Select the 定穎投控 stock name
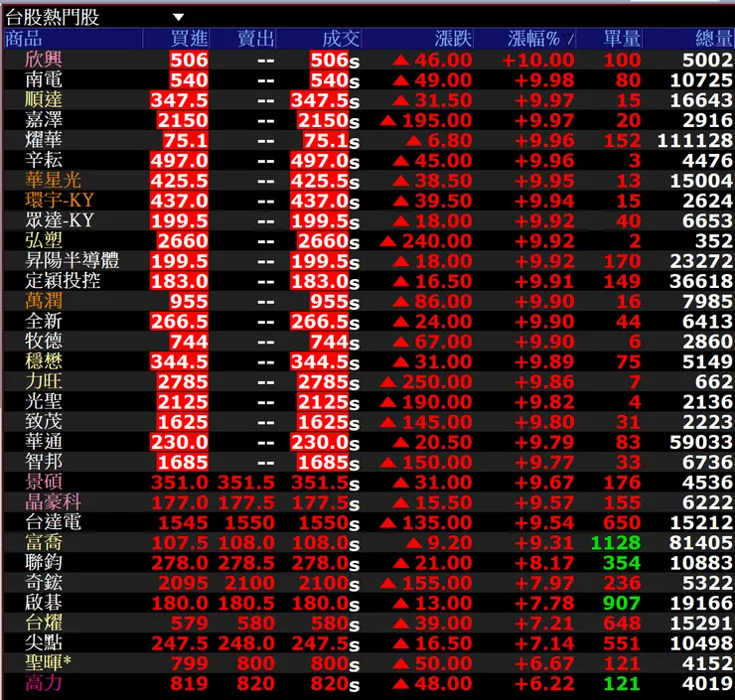The width and height of the screenshot is (735, 700). coord(63,281)
